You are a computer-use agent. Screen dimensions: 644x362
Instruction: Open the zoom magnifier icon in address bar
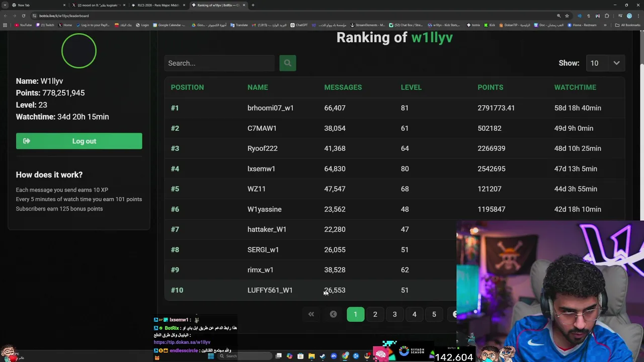558,16
